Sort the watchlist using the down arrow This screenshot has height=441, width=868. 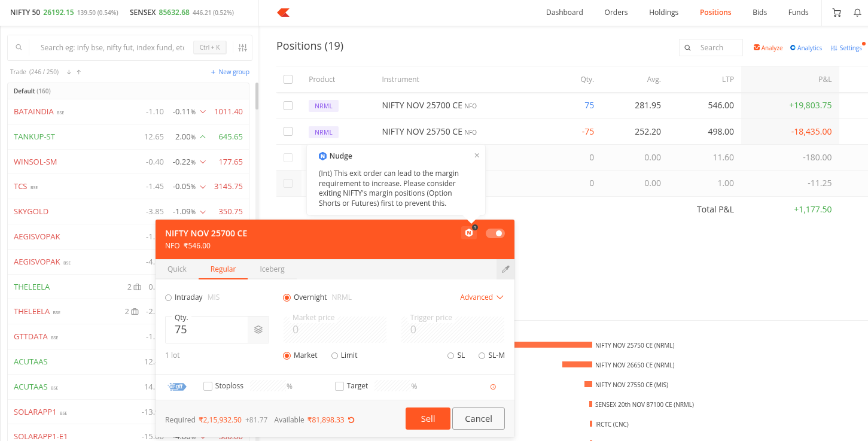click(x=69, y=72)
